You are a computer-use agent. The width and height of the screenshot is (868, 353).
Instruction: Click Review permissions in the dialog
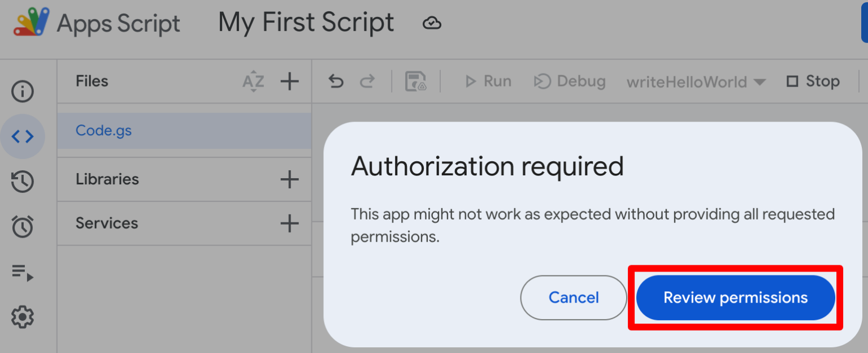[x=736, y=298]
